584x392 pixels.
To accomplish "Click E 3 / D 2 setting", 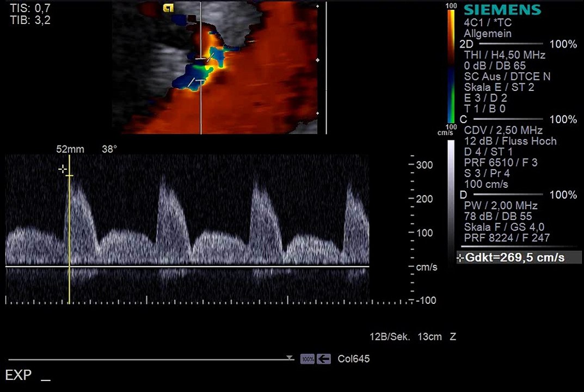I will coord(485,99).
